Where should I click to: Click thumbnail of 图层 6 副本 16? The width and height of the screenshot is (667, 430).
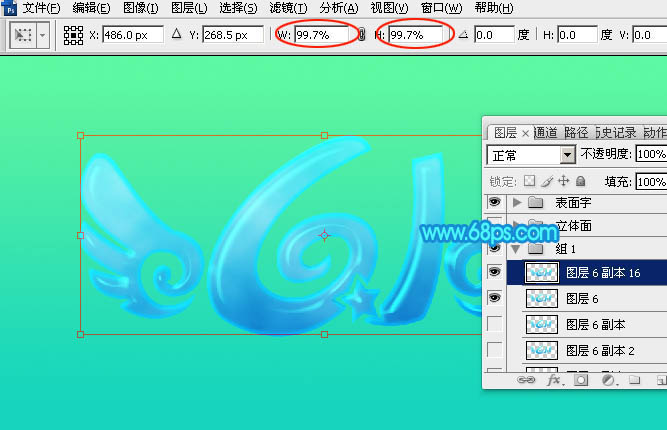[542, 273]
